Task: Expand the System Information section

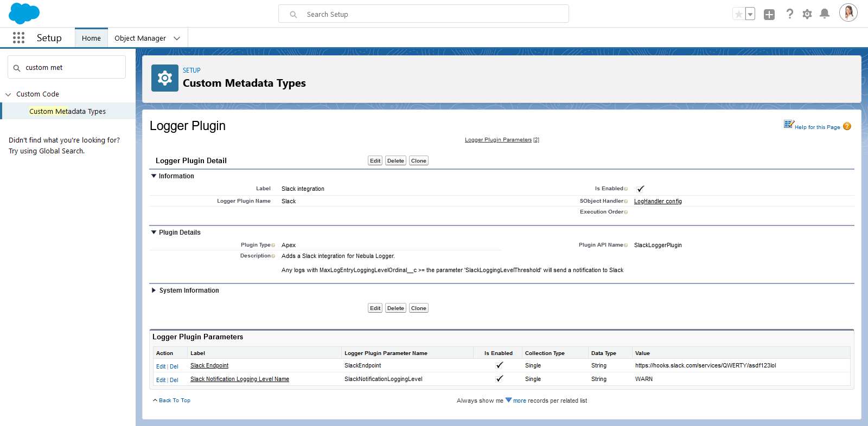Action: [x=154, y=291]
